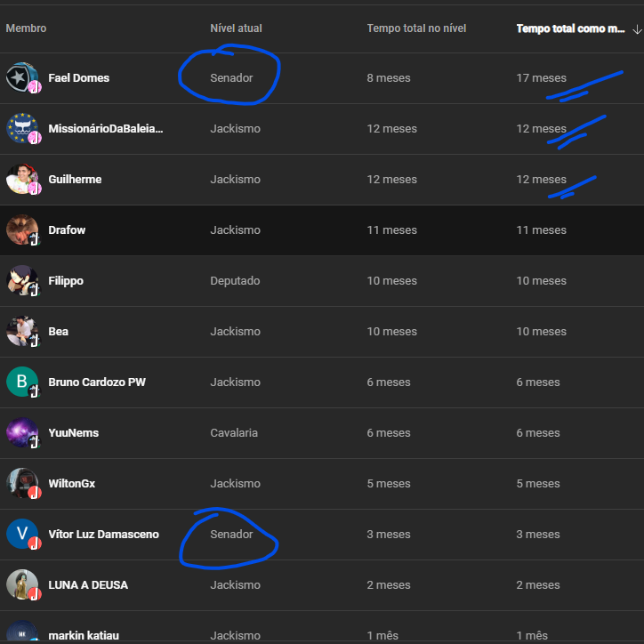Image resolution: width=644 pixels, height=644 pixels.
Task: Open Fael Domes profile avatar
Action: (22, 77)
